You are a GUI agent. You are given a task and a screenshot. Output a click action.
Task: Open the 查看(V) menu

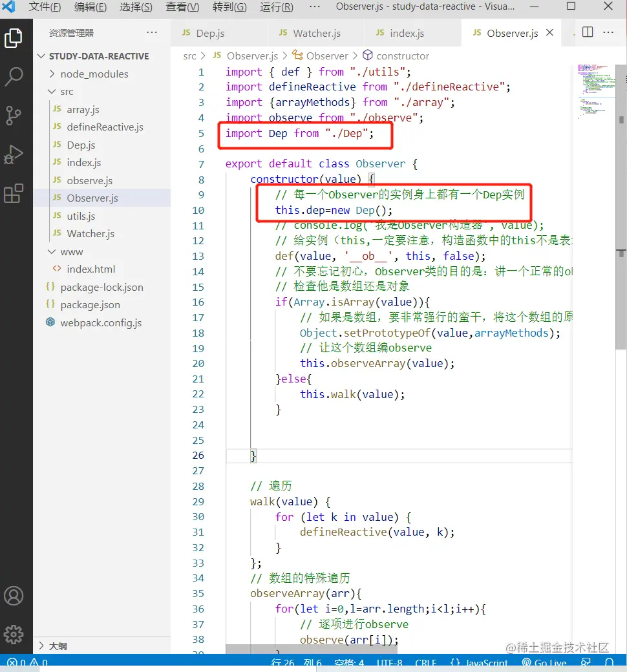pos(182,7)
